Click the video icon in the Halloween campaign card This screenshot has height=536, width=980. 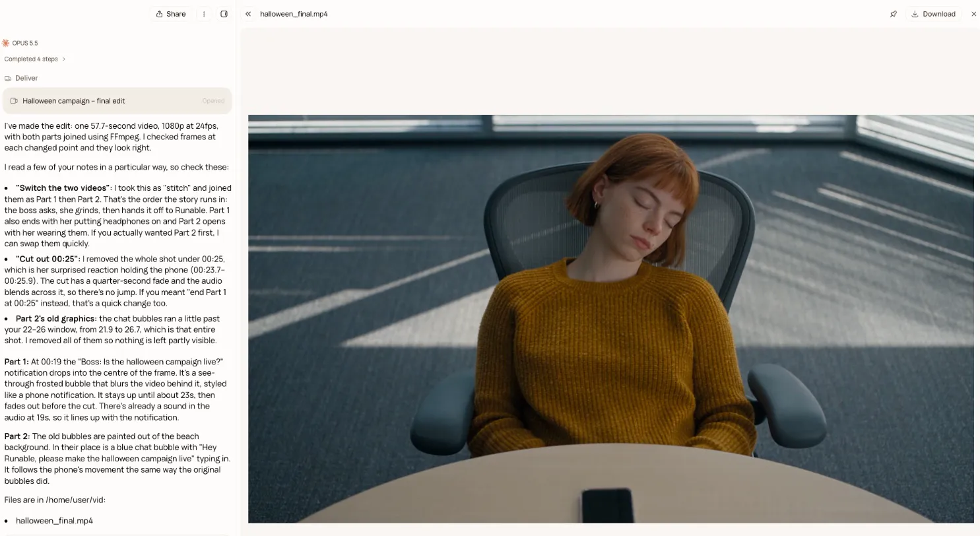[x=14, y=101]
